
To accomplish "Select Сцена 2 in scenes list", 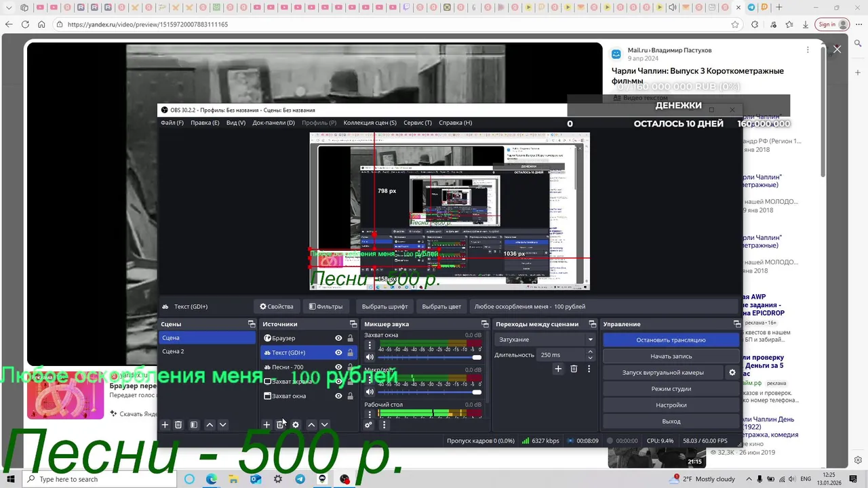I will tap(207, 351).
